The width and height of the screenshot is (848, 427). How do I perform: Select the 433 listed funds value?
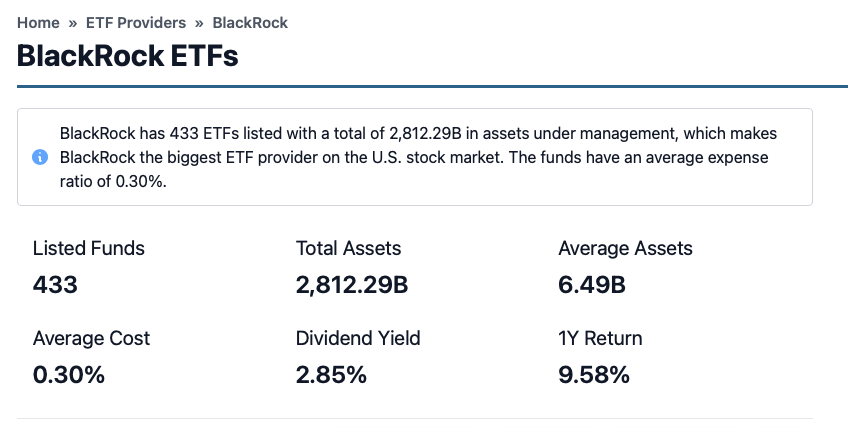point(55,285)
